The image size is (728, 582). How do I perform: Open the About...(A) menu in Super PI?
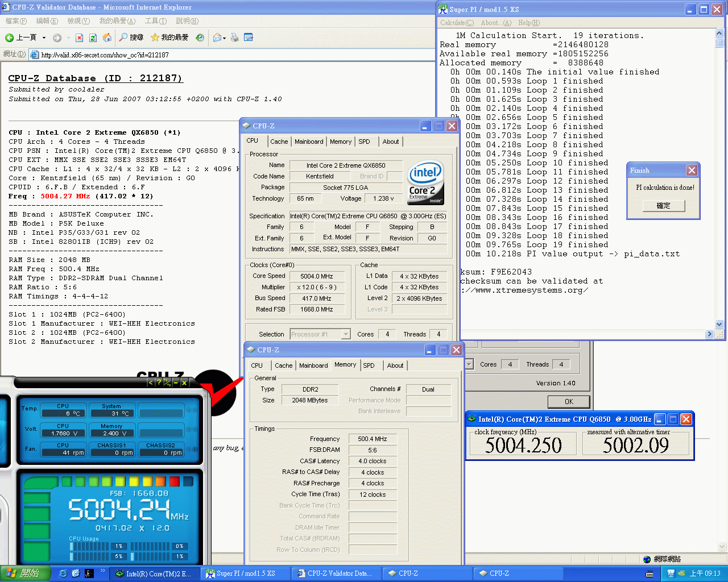pos(496,23)
